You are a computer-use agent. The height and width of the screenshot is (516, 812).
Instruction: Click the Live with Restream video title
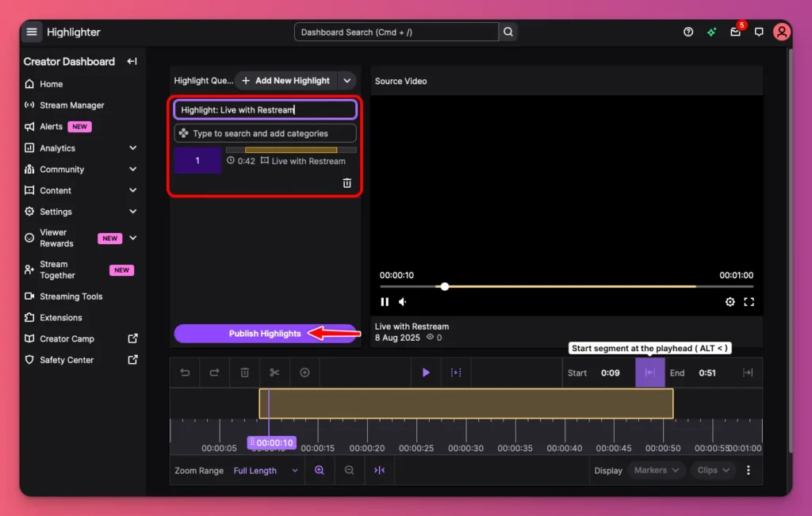pyautogui.click(x=412, y=327)
